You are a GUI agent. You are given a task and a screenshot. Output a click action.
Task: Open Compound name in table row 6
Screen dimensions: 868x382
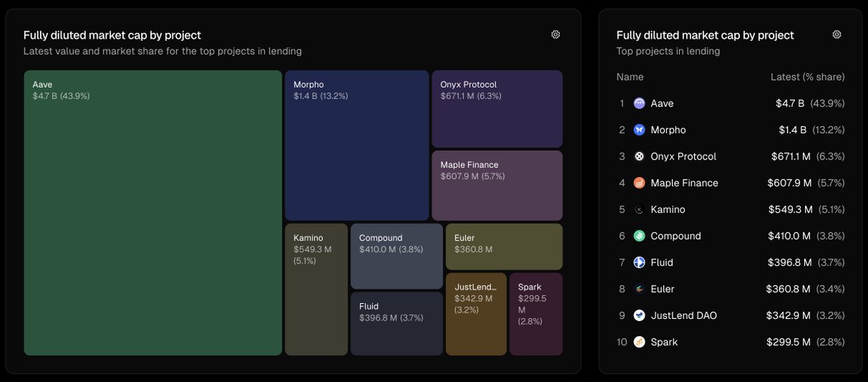[x=675, y=236]
